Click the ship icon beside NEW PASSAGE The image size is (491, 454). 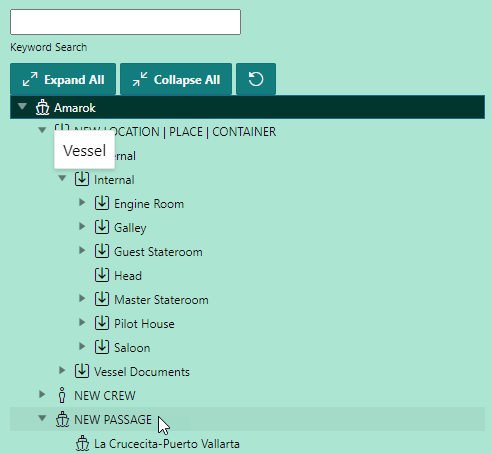coord(62,419)
